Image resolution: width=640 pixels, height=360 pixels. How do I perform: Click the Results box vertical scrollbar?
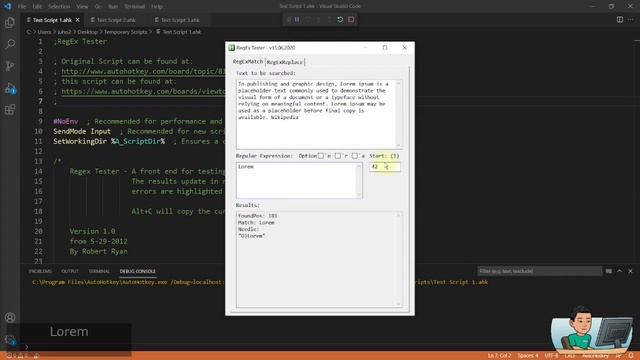(x=399, y=259)
